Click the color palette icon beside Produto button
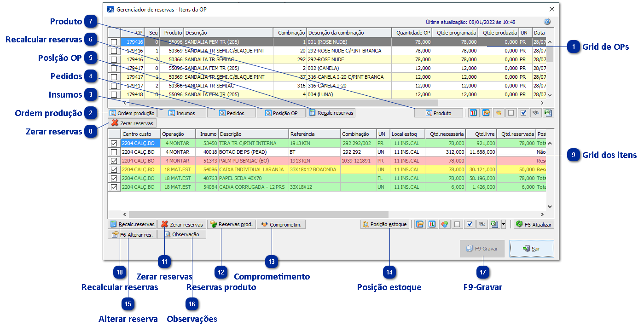644x332 pixels. click(x=498, y=113)
